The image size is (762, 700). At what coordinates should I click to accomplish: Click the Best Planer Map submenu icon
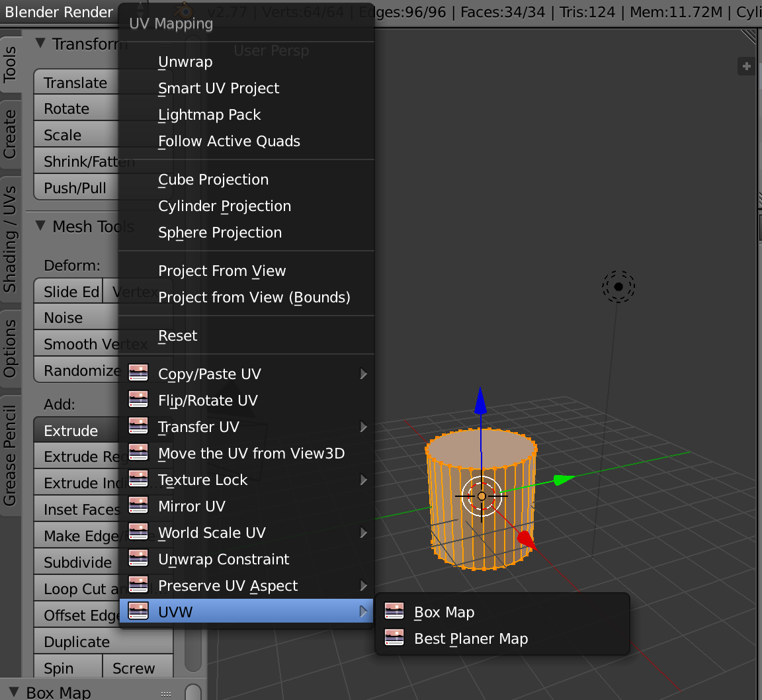tap(394, 637)
